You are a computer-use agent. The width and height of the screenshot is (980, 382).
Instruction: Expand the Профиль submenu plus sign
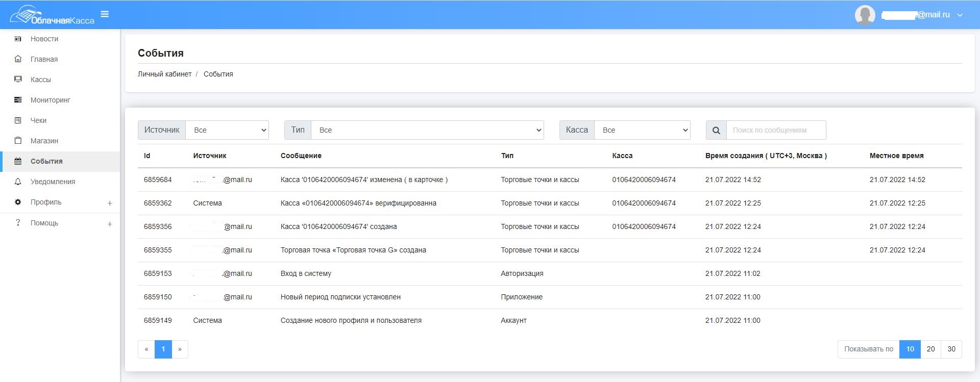(x=110, y=203)
